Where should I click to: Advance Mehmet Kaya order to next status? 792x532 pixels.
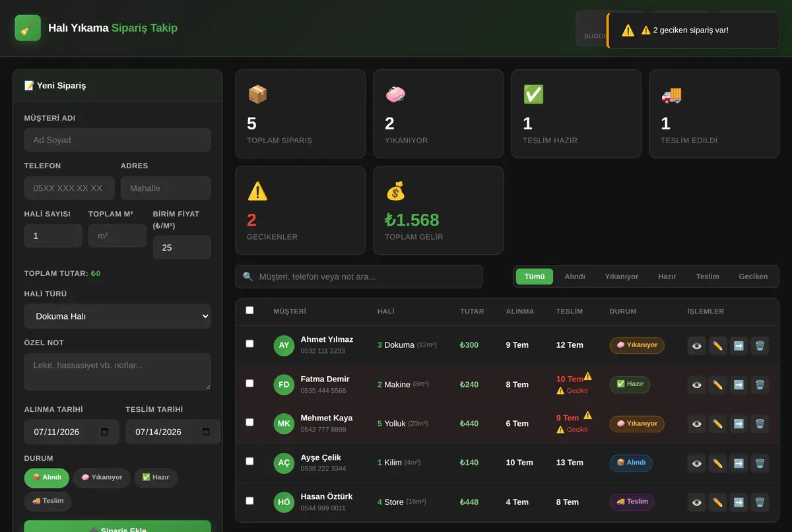[739, 424]
